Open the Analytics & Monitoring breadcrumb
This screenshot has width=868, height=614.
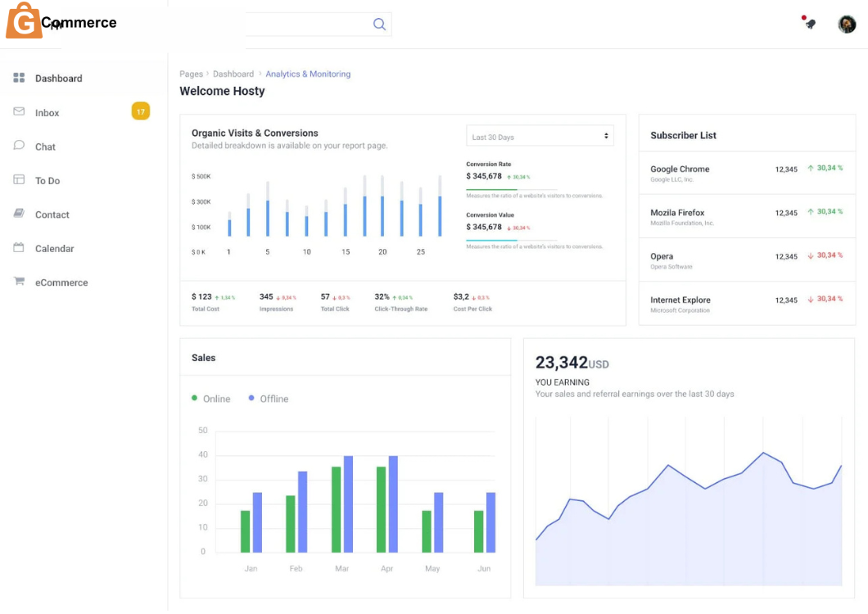[308, 74]
